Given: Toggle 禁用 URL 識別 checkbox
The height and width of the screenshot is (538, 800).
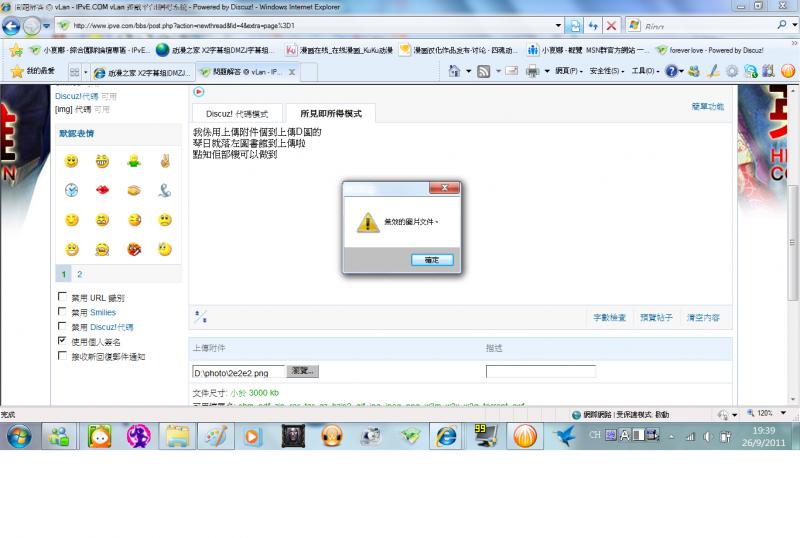Looking at the screenshot, I should [x=62, y=296].
